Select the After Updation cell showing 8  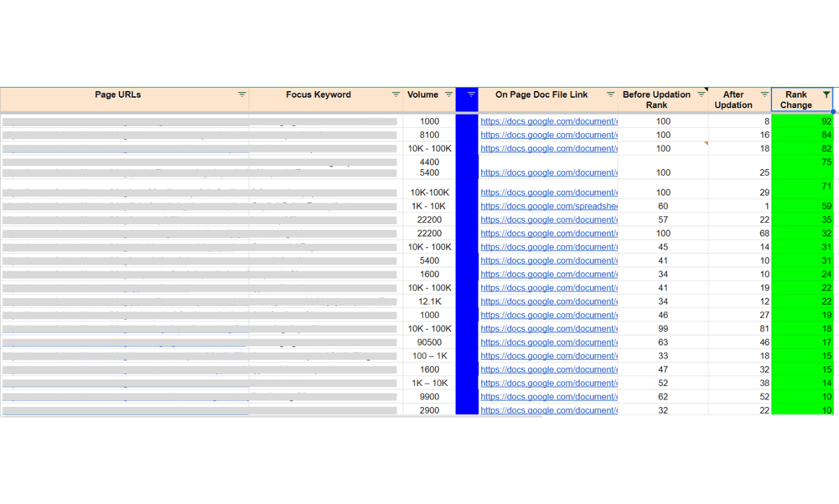(x=740, y=121)
